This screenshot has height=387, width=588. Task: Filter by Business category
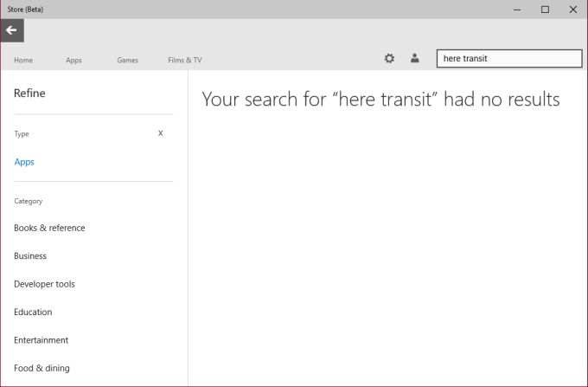[30, 256]
